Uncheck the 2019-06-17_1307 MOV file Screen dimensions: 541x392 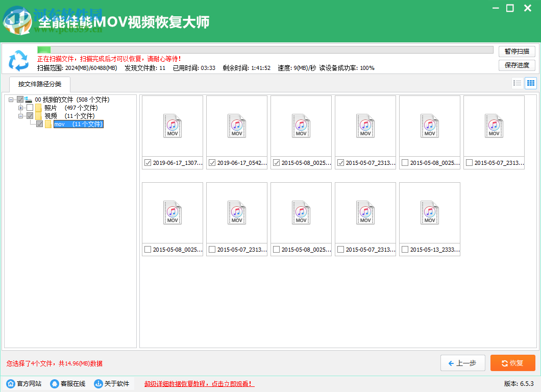[148, 163]
